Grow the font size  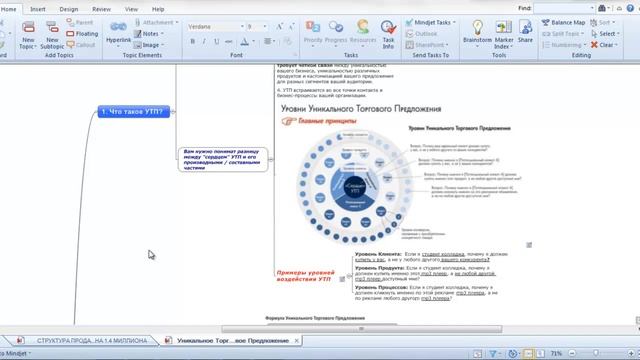click(279, 27)
